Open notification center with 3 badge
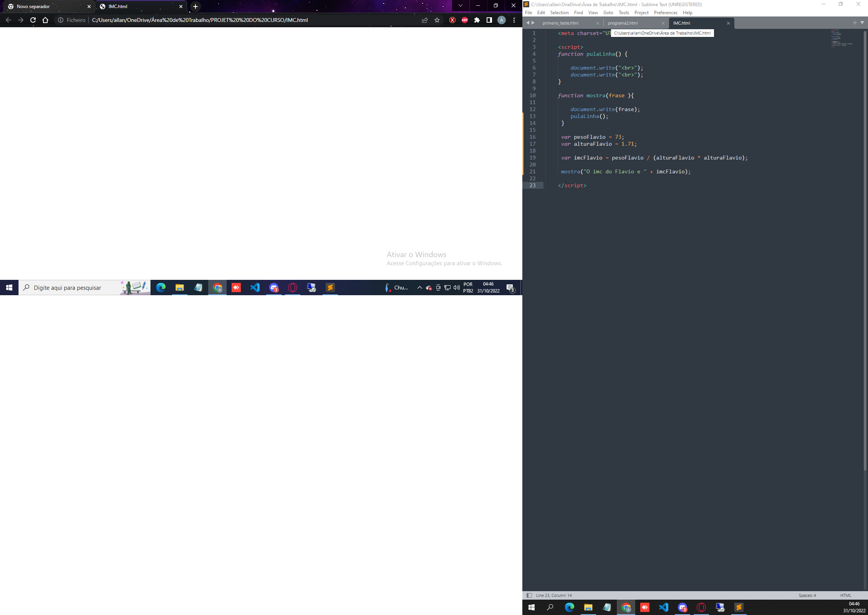 510,288
